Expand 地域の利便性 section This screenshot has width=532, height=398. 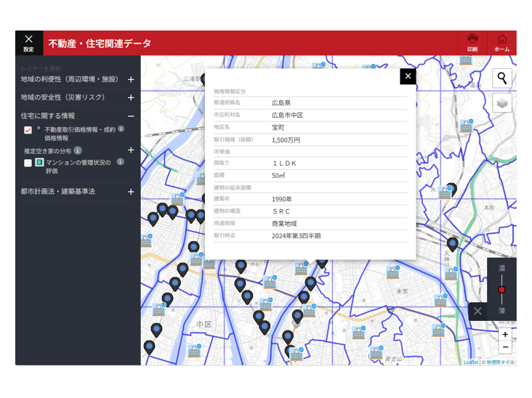coord(131,79)
